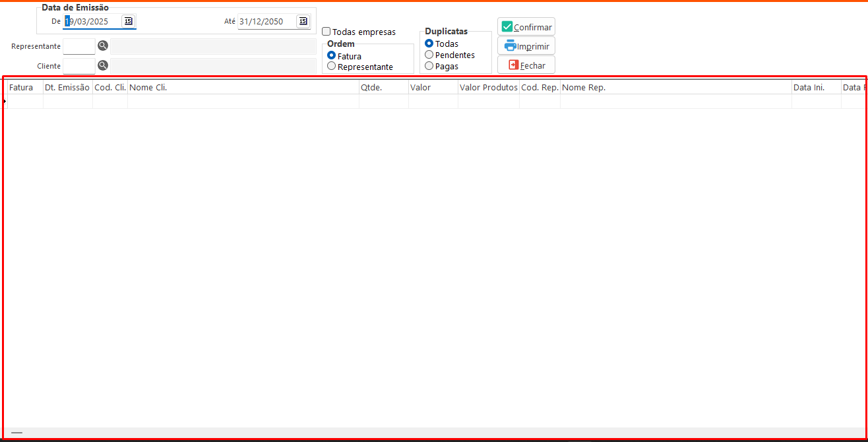The image size is (868, 442).
Task: Choose Pendentes under Duplicatas
Action: point(429,55)
